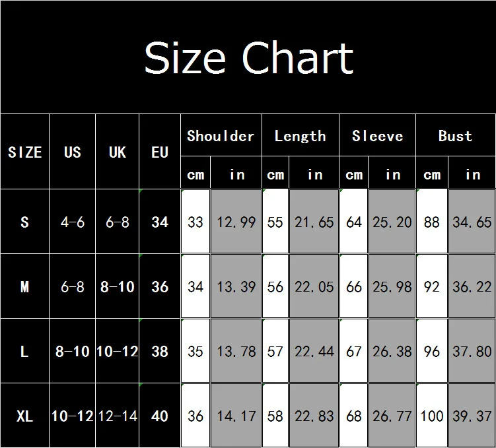Select the UK 12-14 cell
Viewport: 496px width, 448px height.
[117, 416]
